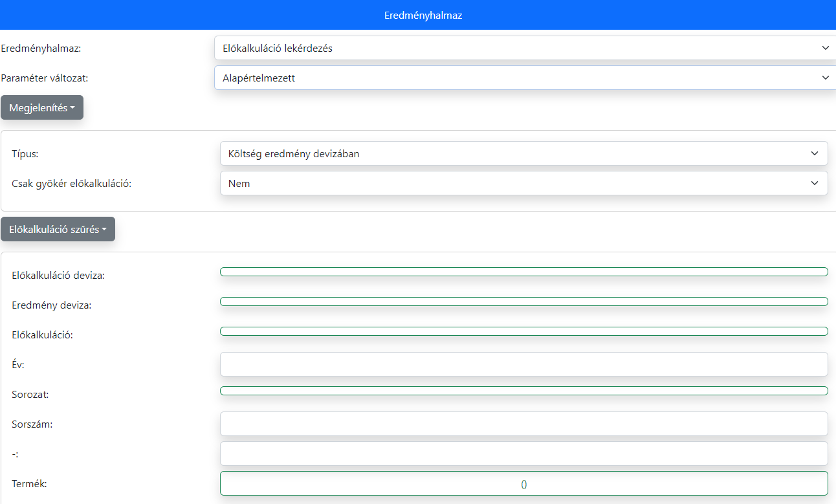Viewport: 836px width, 504px height.
Task: Click the Eredményhalmaz blue header title
Action: [423, 16]
